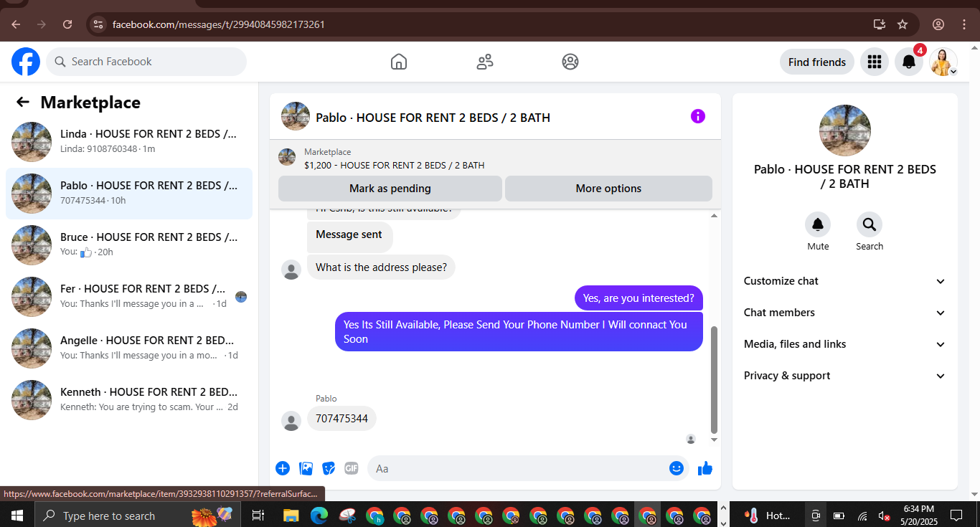
Task: Click the Mark as pending button
Action: pyautogui.click(x=390, y=189)
